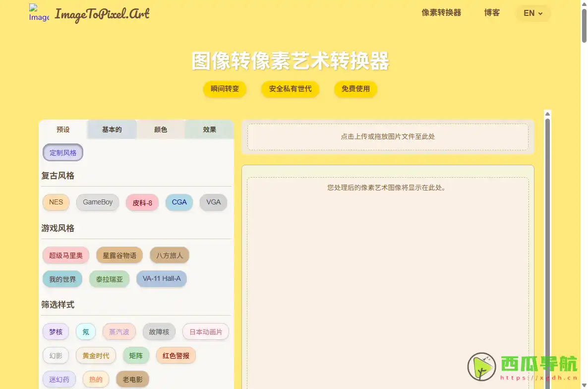Select the CGA preset
The image size is (588, 389).
point(179,202)
